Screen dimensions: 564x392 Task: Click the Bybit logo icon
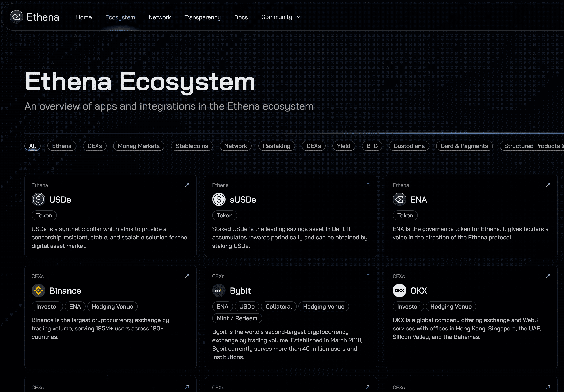coord(219,290)
